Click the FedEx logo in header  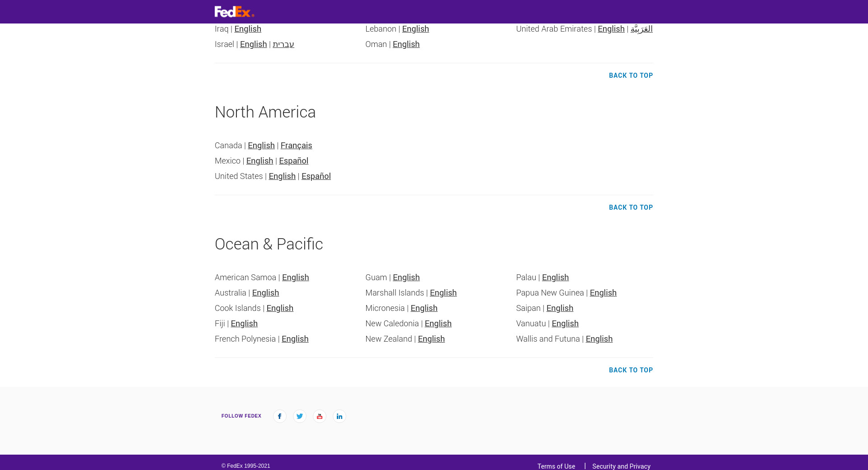pos(234,12)
